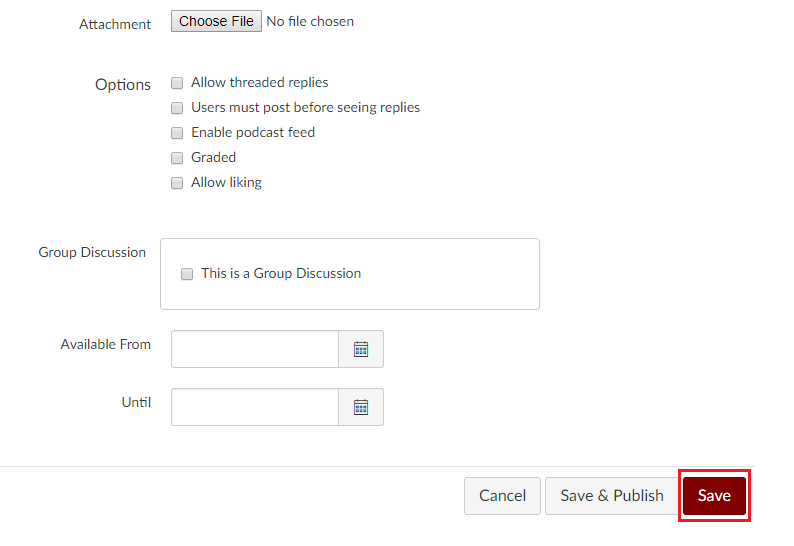Click the Save & Publish button
Image resolution: width=794 pixels, height=546 pixels.
611,496
